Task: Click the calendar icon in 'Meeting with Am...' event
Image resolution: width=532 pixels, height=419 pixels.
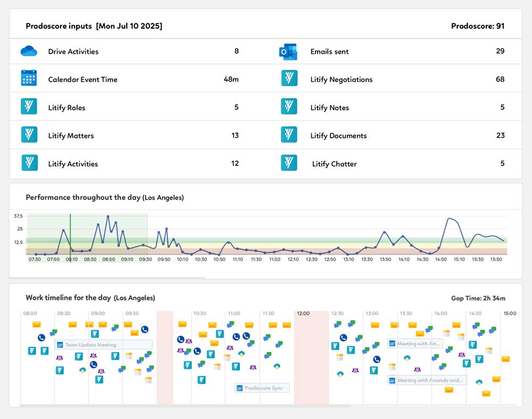Action: pyautogui.click(x=392, y=343)
